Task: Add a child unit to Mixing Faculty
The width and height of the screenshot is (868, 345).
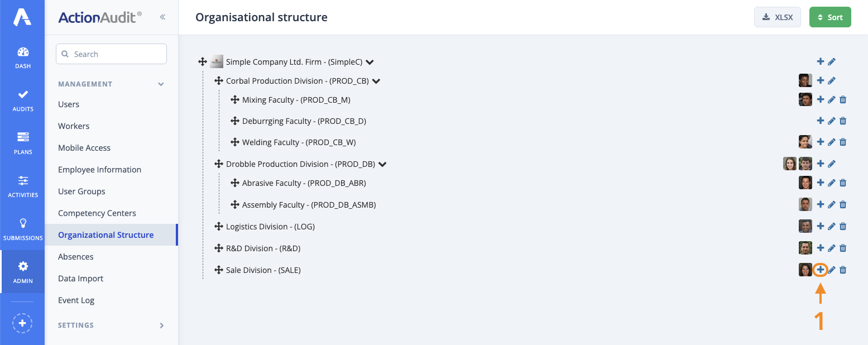Action: tap(821, 99)
